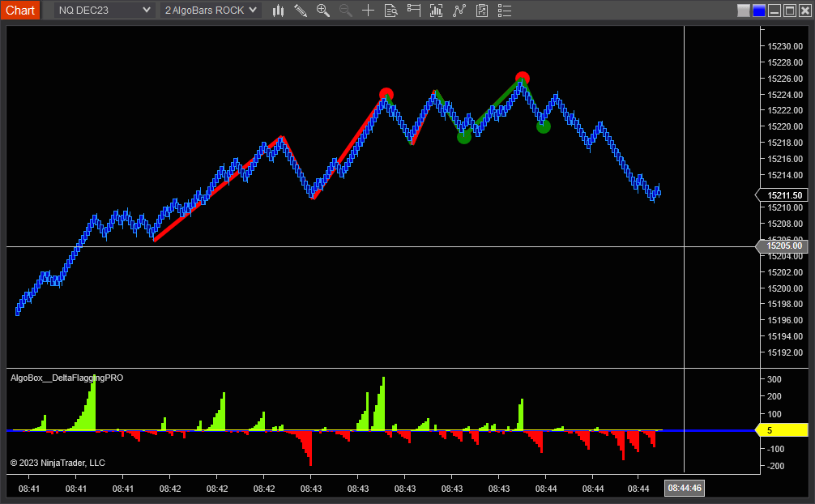Open the Indicators dialog
Screen dimensions: 815x504
point(436,11)
